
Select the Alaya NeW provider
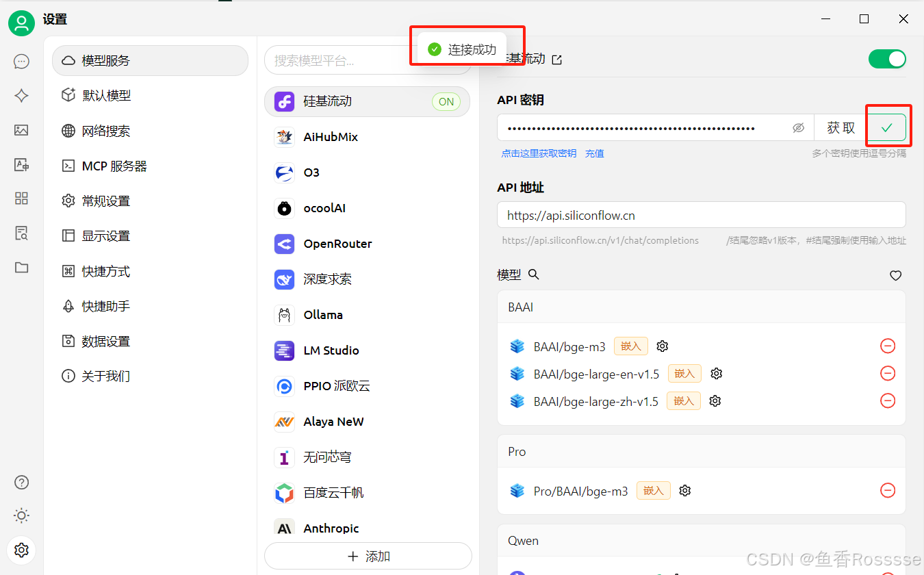368,422
